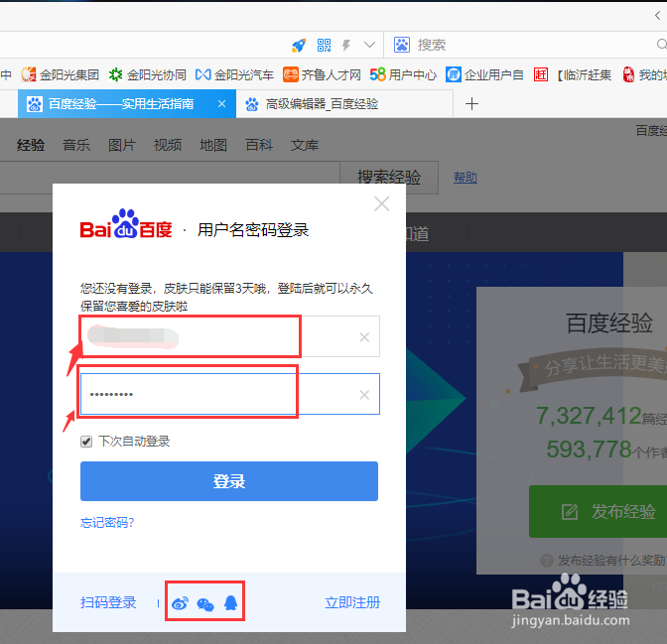The image size is (667, 644).
Task: Select 地图 in Baidu navigation
Action: pos(213,145)
